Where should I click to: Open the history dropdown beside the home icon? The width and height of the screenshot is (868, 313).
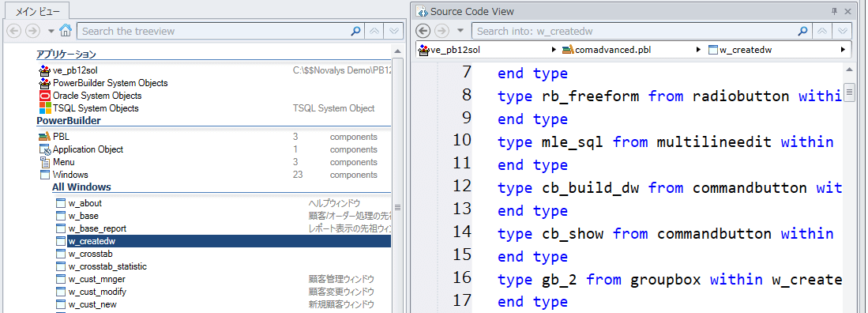pyautogui.click(x=51, y=31)
